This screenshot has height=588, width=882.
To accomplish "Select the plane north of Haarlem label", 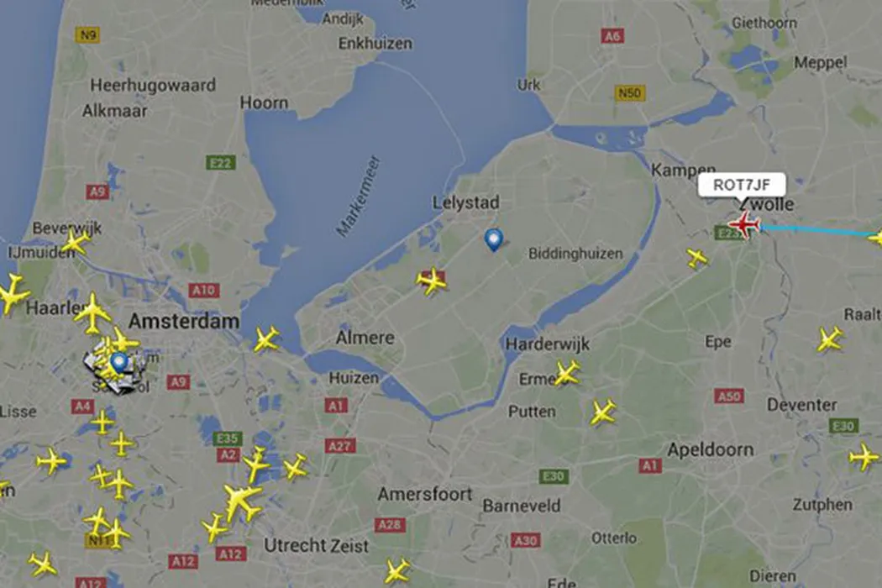I will (92, 312).
